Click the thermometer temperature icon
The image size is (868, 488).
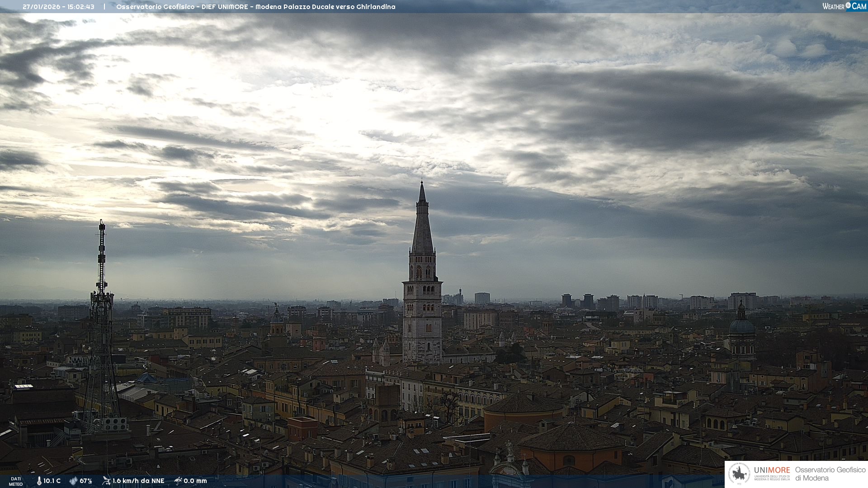click(39, 481)
